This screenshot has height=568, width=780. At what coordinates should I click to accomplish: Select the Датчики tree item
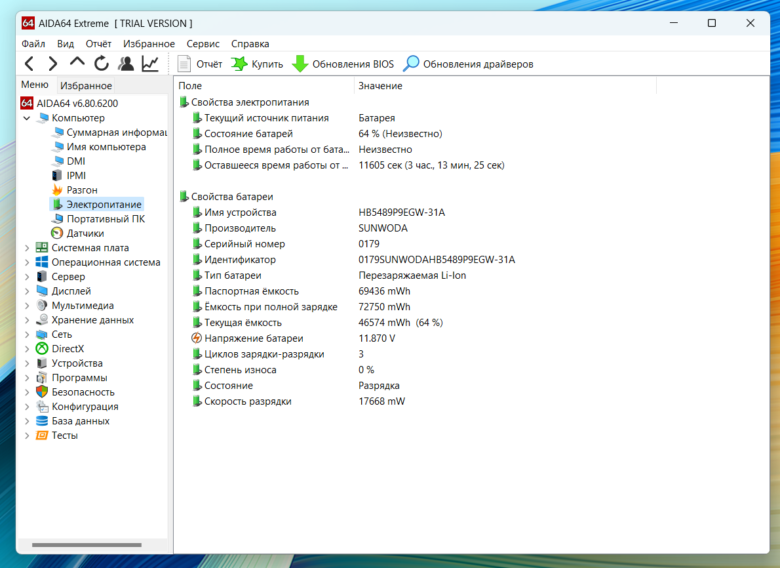pos(78,233)
